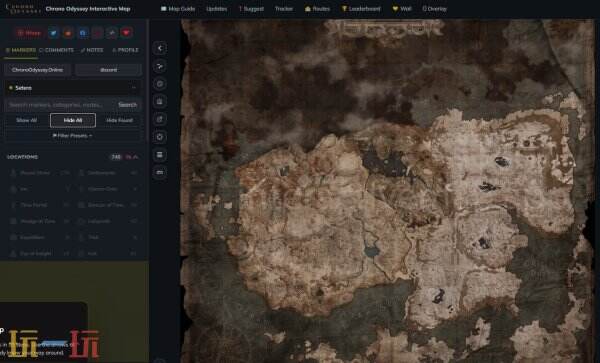The width and height of the screenshot is (600, 363).
Task: Click the Routes house icon
Action: (x=308, y=9)
